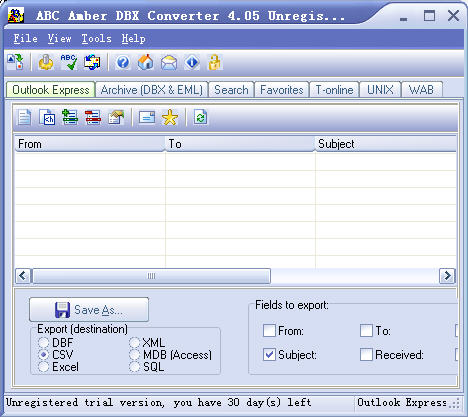Select the DBF export radio button
This screenshot has width=468, height=417.
pyautogui.click(x=43, y=342)
